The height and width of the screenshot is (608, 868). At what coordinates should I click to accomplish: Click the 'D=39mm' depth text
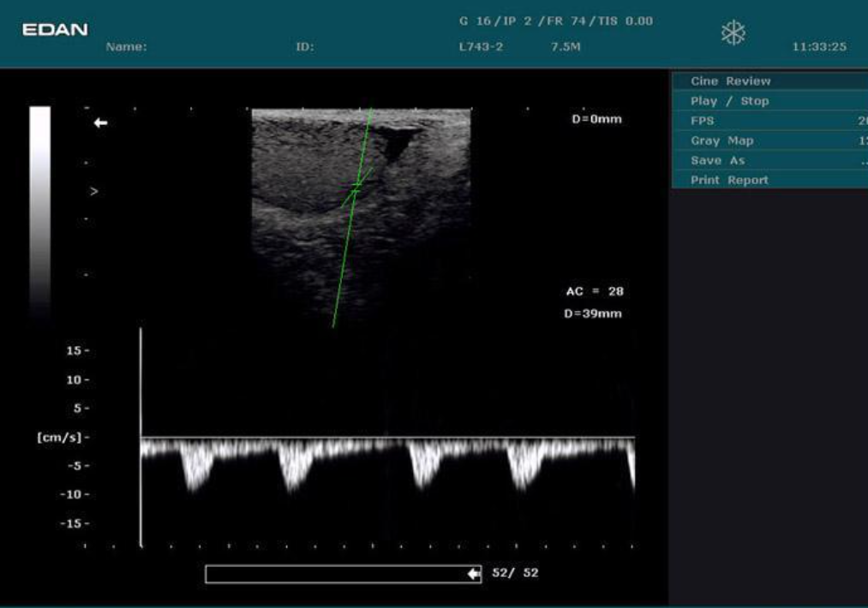point(593,313)
